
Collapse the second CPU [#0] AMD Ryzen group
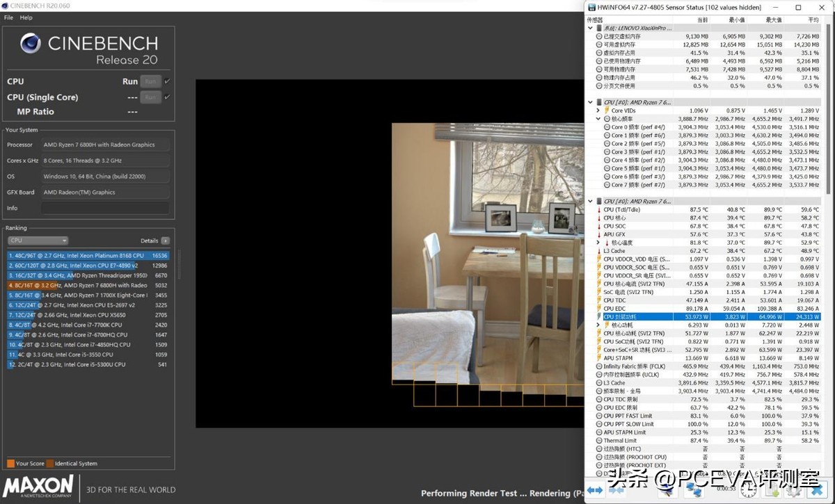(591, 201)
